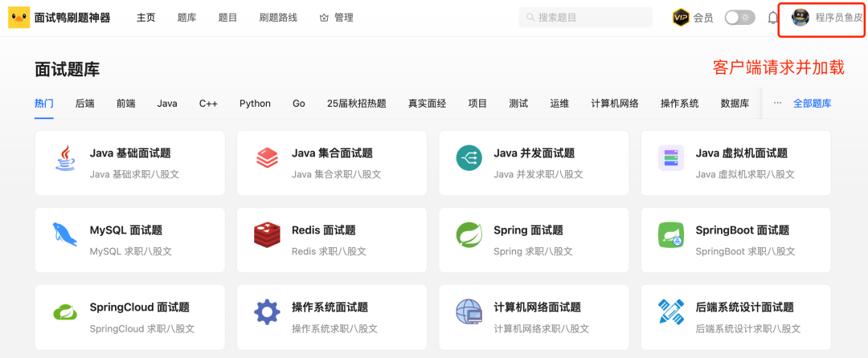Click the red stacked layers Java 集合 icon

click(x=268, y=158)
